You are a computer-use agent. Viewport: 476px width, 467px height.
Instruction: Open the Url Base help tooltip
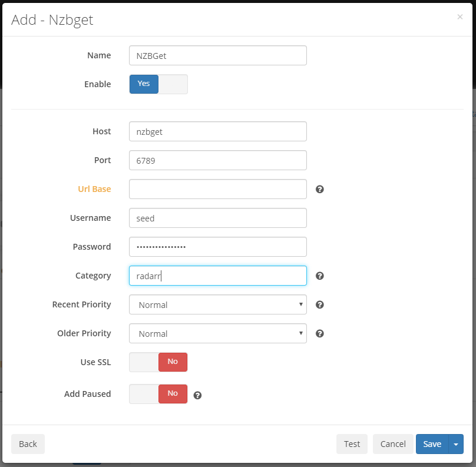tap(319, 189)
